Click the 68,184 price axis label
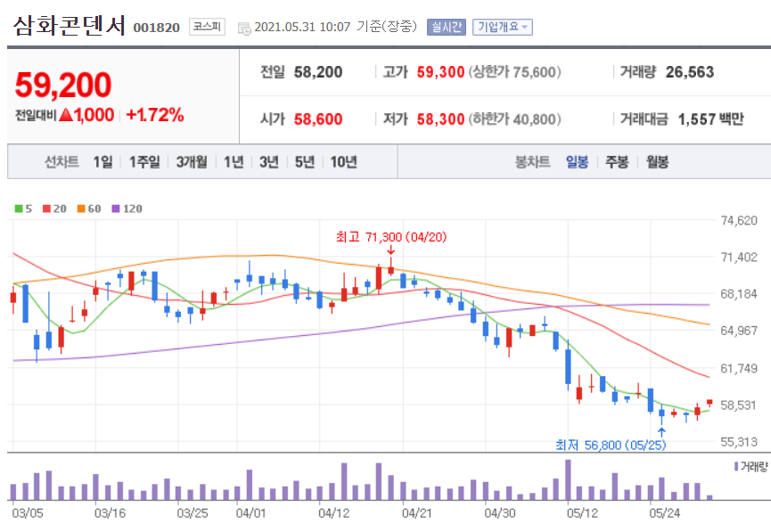Screen dimensions: 771x532 tap(739, 294)
